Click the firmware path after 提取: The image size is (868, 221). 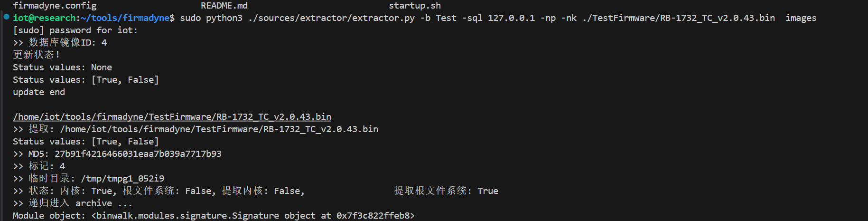pos(219,129)
